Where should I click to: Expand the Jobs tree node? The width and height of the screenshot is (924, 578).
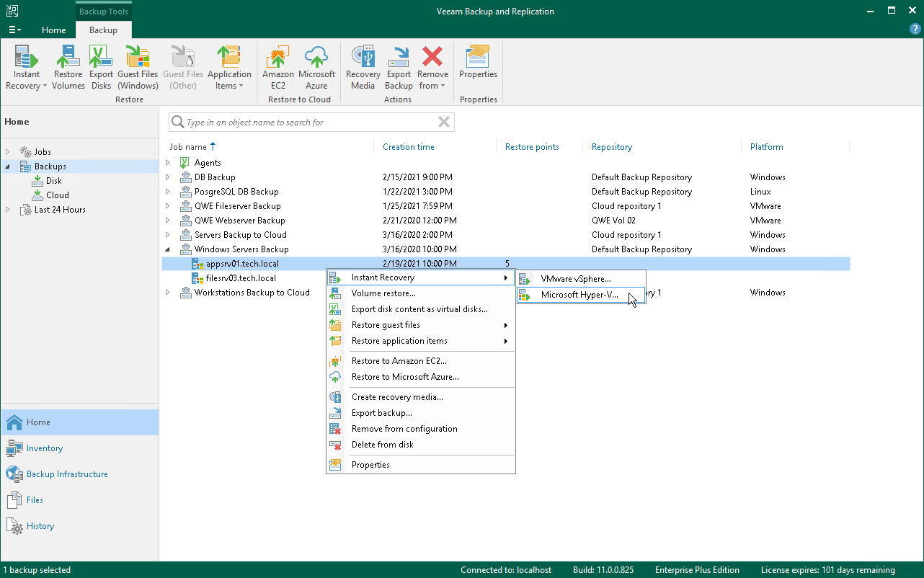click(8, 152)
